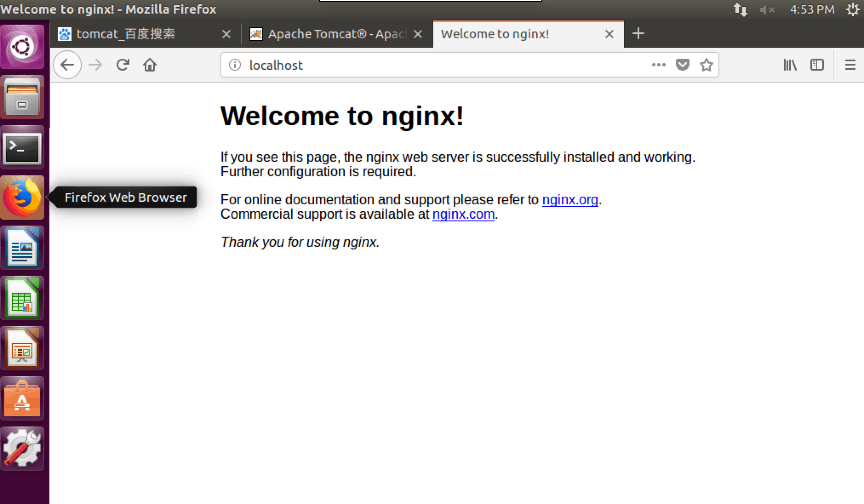The image size is (864, 504).
Task: Click 'Further configuration is required.' text
Action: coord(318,172)
